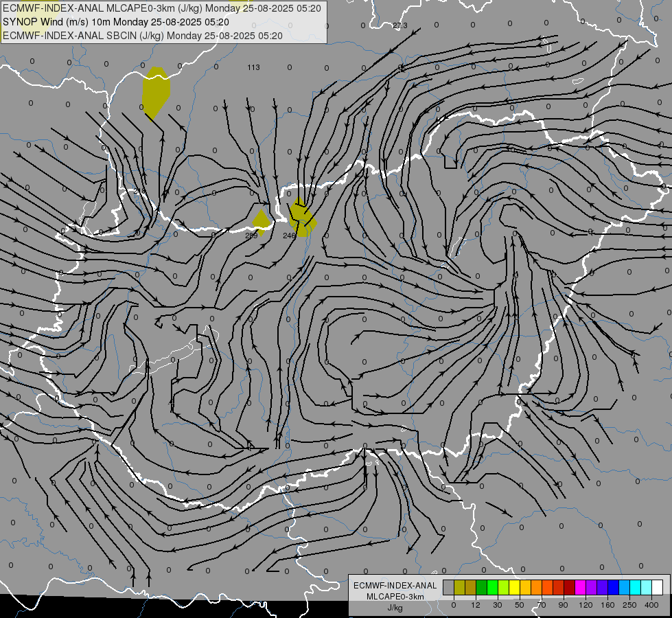The width and height of the screenshot is (672, 618).
Task: Select the 27.3 value near the top
Action: click(400, 25)
